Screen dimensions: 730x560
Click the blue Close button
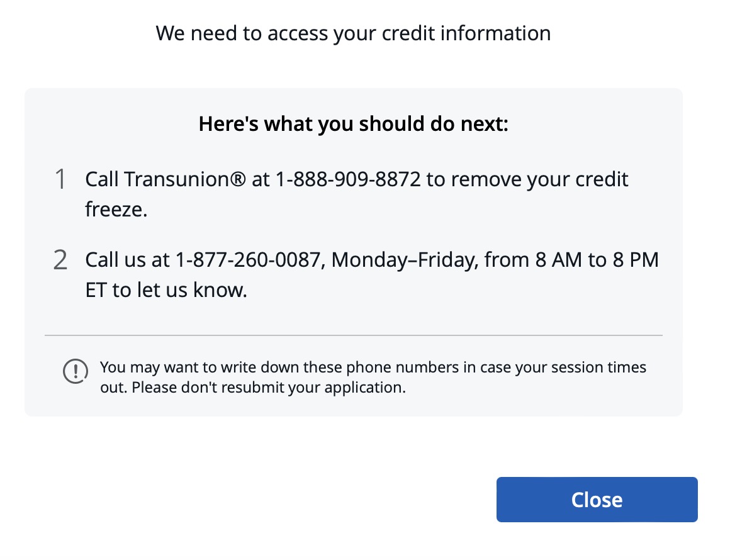pyautogui.click(x=597, y=500)
